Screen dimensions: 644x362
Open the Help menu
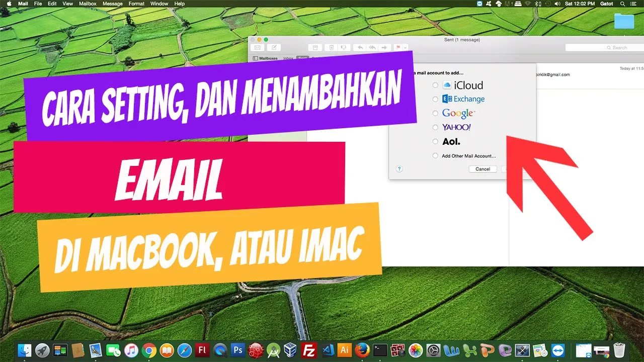(180, 4)
